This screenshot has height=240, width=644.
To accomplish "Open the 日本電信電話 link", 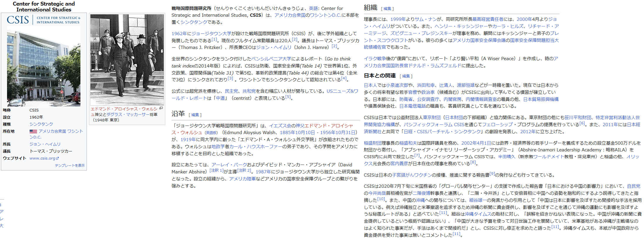I will click(412, 106).
